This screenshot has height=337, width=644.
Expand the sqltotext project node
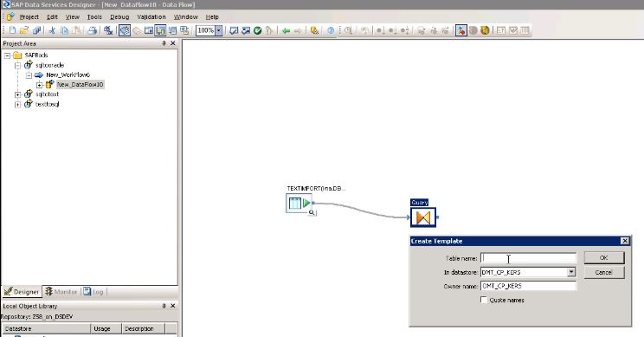17,94
